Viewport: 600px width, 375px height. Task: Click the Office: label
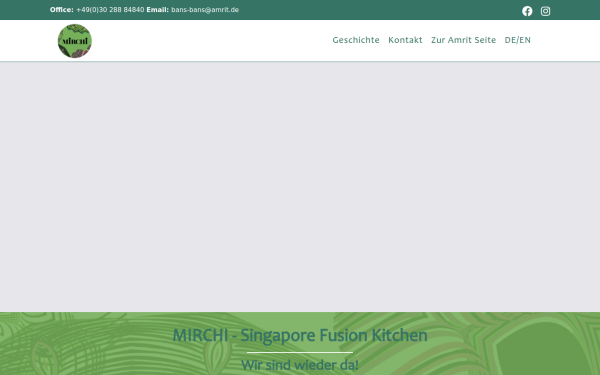62,10
